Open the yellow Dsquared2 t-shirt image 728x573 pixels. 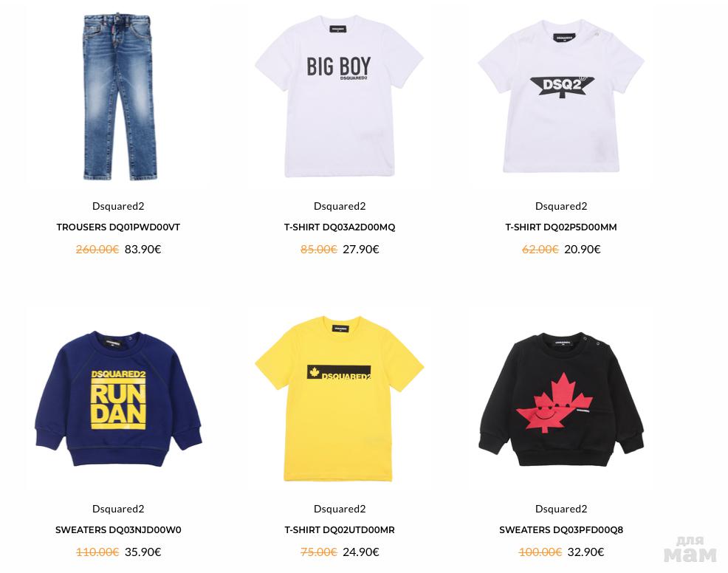point(340,399)
